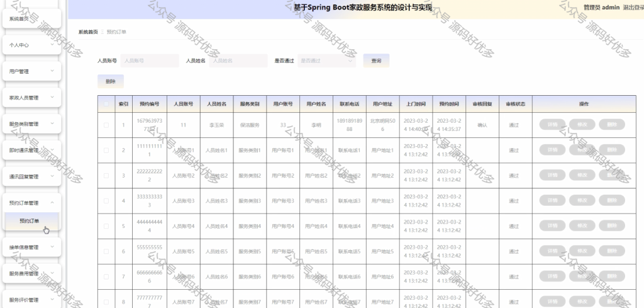Expand 服务评价管理 sidebar menu
The height and width of the screenshot is (308, 644).
(31, 300)
